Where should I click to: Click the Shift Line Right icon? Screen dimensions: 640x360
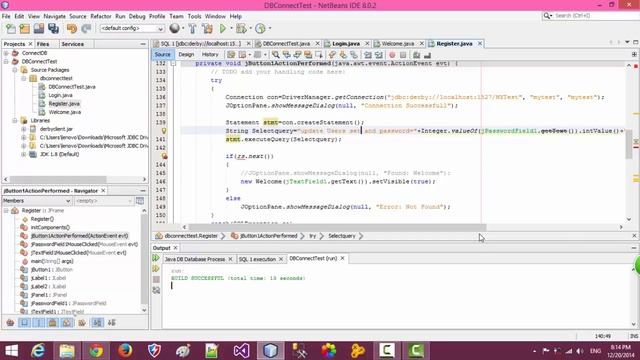[378, 55]
